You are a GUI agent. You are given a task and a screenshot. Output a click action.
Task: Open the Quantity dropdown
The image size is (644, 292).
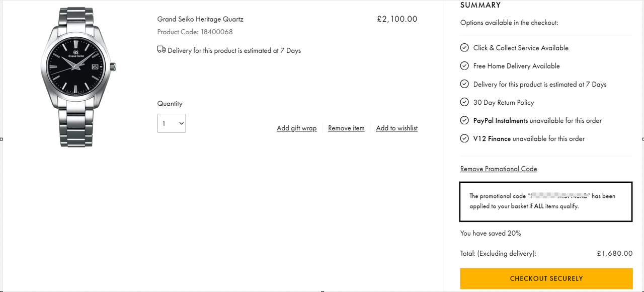(172, 123)
